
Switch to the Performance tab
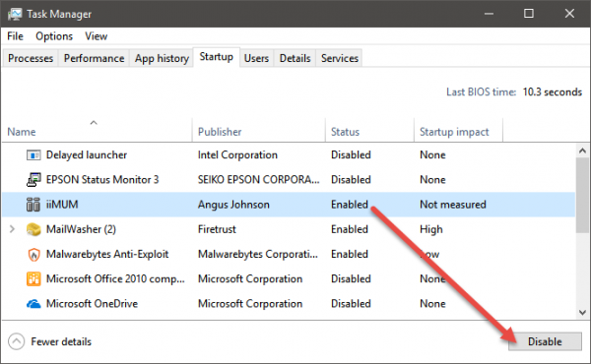[94, 58]
